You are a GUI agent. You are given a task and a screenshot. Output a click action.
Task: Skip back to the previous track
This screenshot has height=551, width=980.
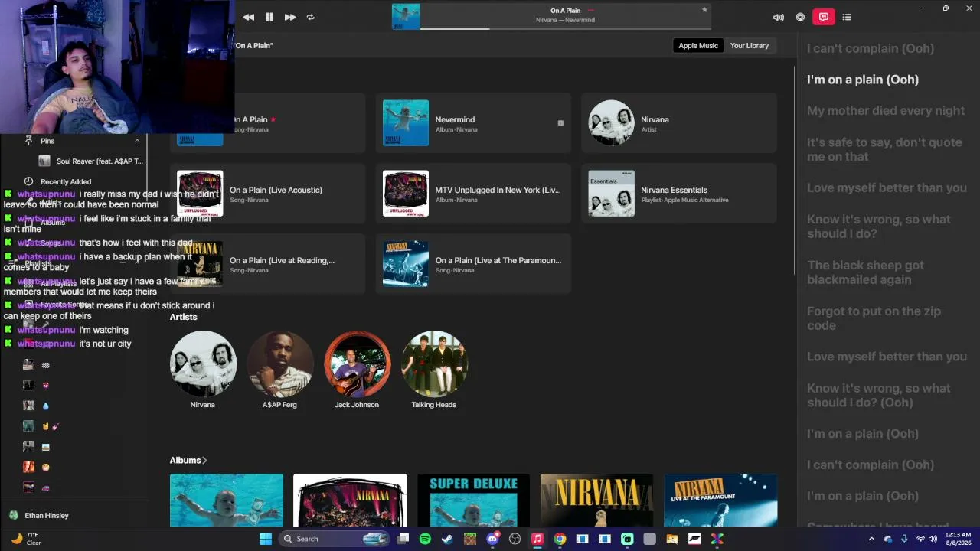point(249,17)
